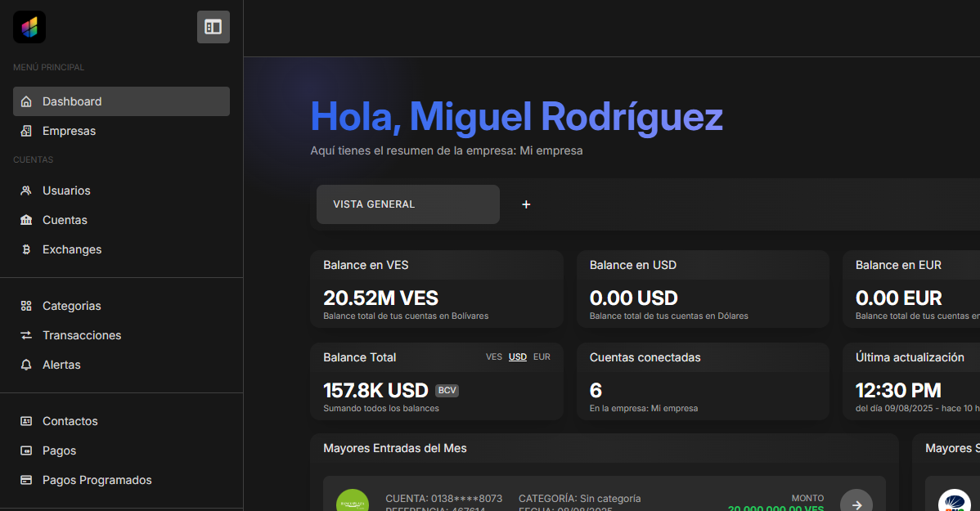Image resolution: width=980 pixels, height=511 pixels.
Task: Select the VISTA GENERAL tab
Action: pos(408,204)
